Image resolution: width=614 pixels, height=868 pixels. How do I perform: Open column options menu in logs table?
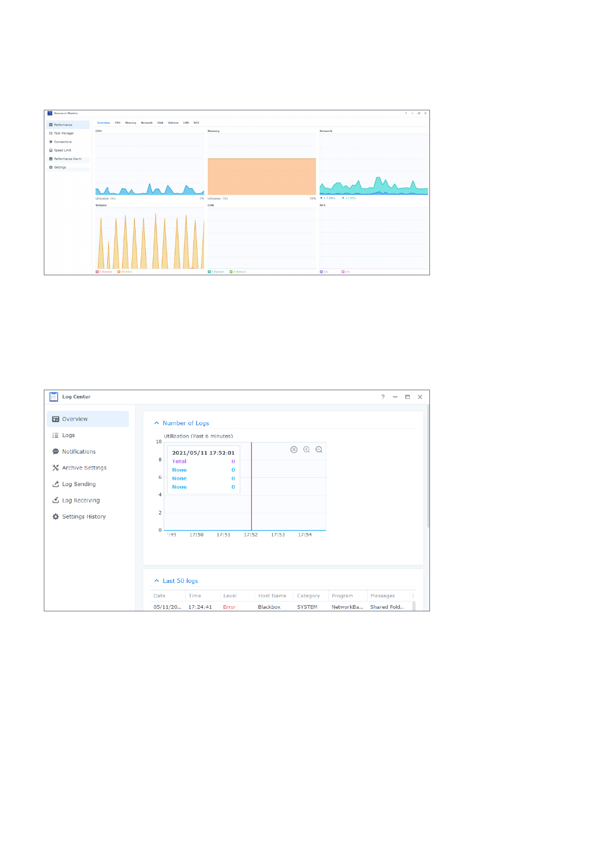[413, 596]
